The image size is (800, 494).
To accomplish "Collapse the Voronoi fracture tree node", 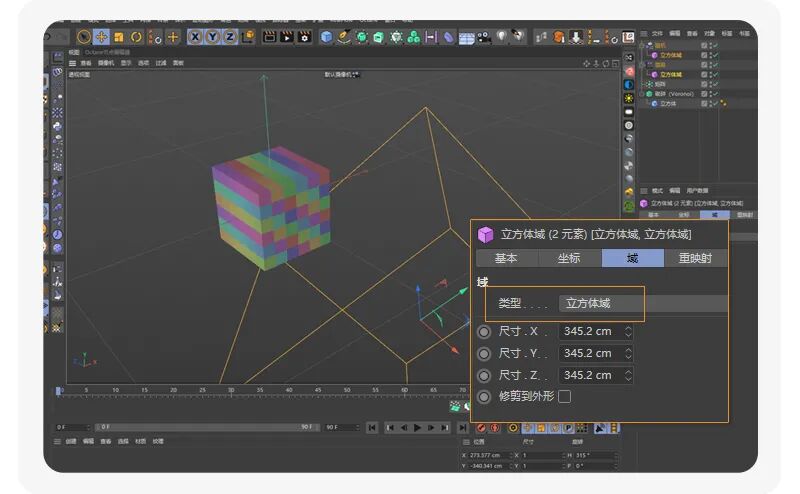I will [642, 94].
